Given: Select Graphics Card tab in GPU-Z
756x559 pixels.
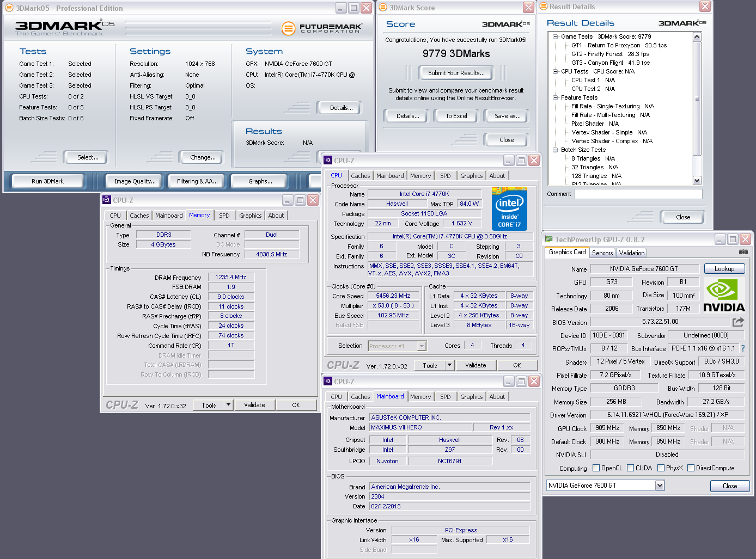Looking at the screenshot, I should (x=567, y=252).
